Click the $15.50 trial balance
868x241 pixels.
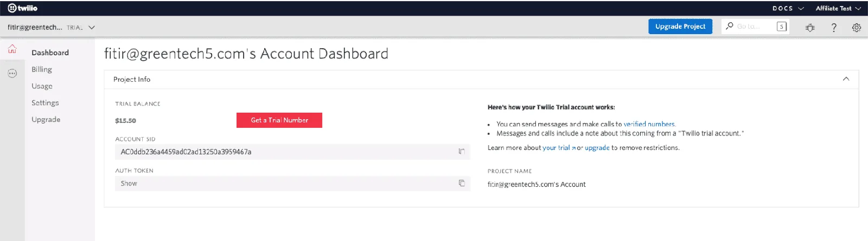(x=125, y=121)
